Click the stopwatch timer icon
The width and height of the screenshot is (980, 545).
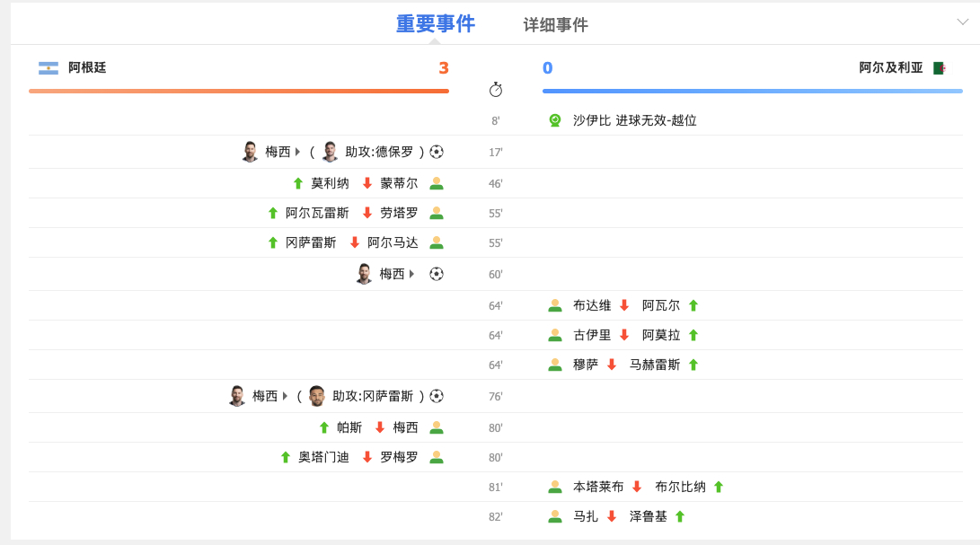tap(496, 90)
